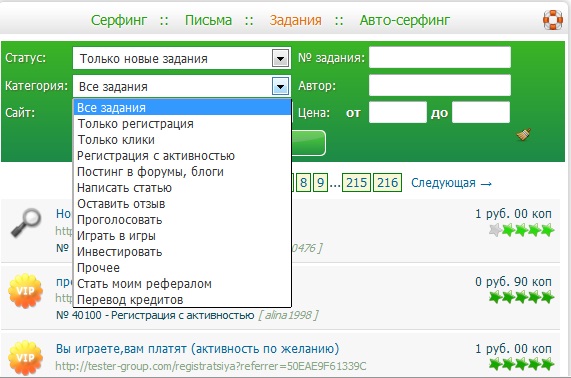The height and width of the screenshot is (378, 571).
Task: Click the Цена 'от' input field
Action: pyautogui.click(x=398, y=113)
